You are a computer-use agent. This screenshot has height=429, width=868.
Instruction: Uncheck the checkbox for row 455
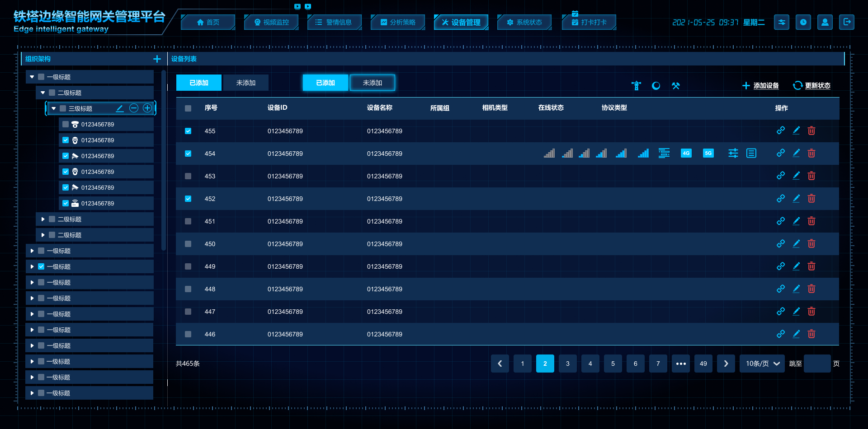(x=188, y=131)
